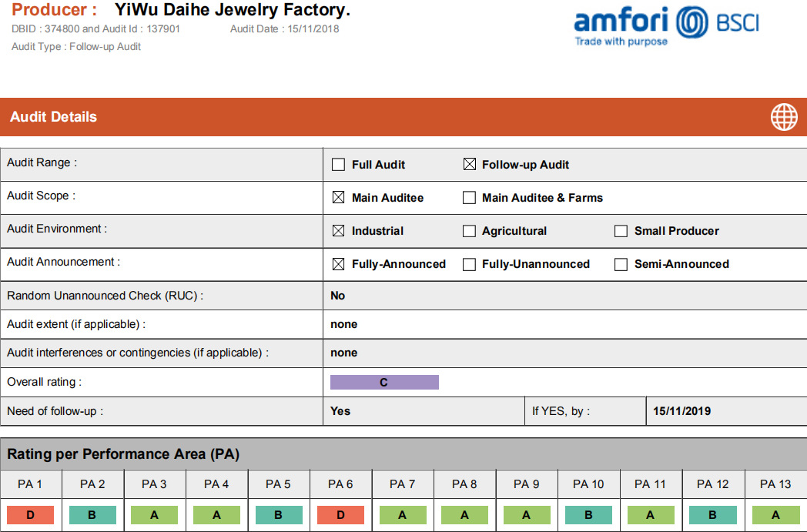Click the purple overall rating C swatch

click(384, 383)
